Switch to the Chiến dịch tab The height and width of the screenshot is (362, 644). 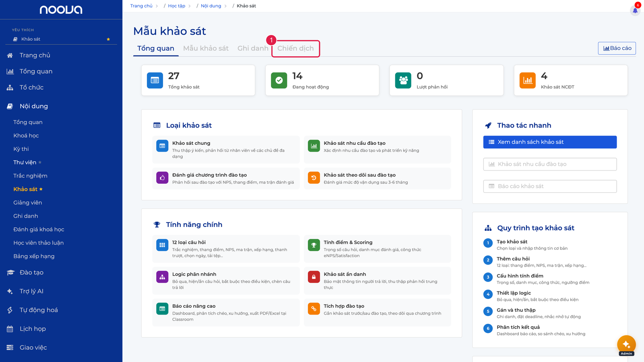[x=295, y=48]
